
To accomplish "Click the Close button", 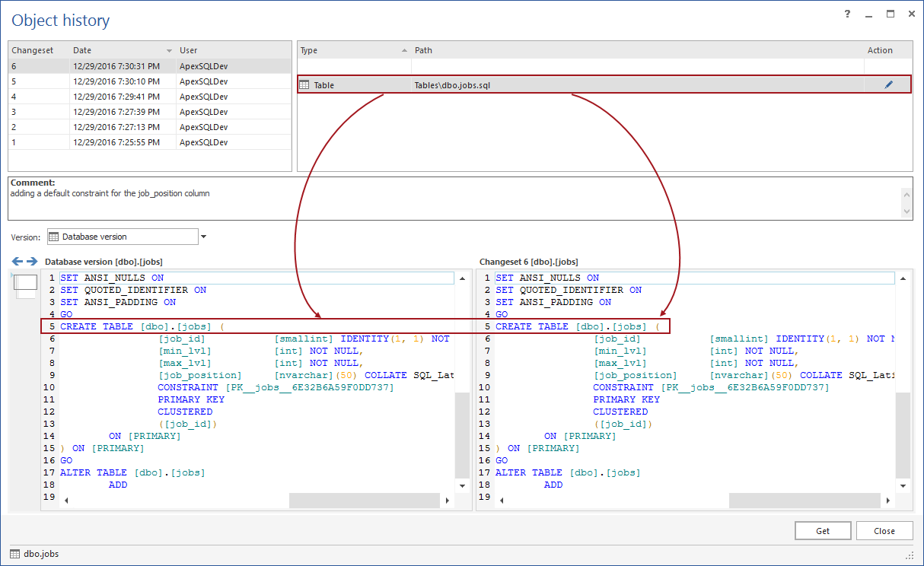I will [884, 530].
